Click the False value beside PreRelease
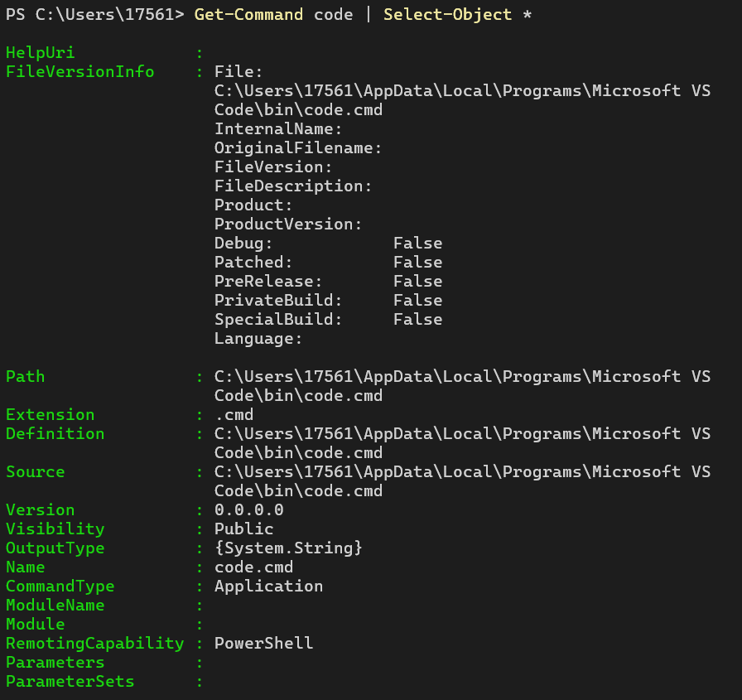 pos(417,282)
